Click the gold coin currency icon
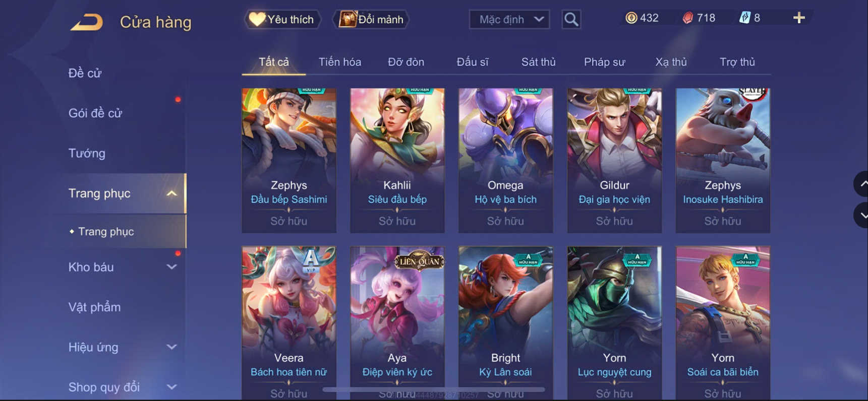The height and width of the screenshot is (401, 868). [631, 18]
